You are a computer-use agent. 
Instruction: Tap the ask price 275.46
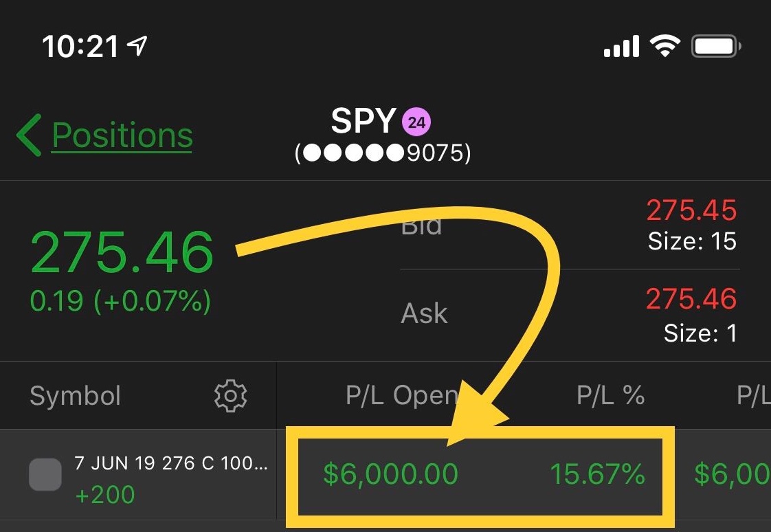[x=691, y=298]
